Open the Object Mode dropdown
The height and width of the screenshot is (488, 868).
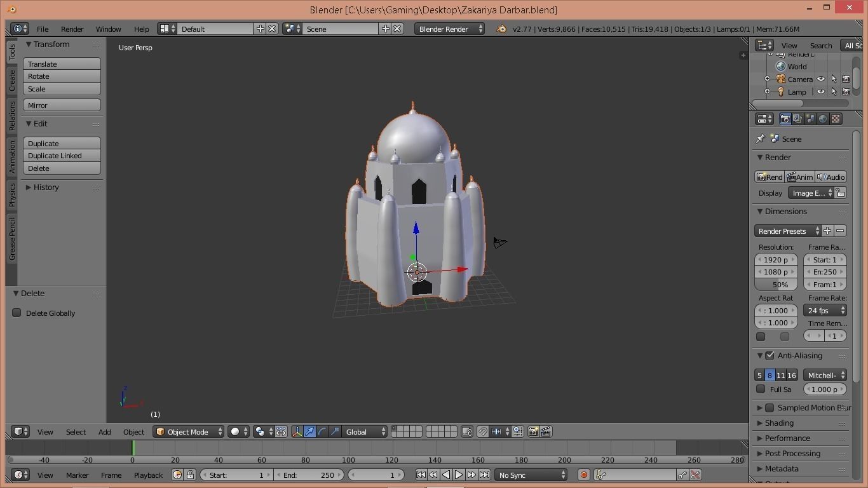[x=189, y=432]
